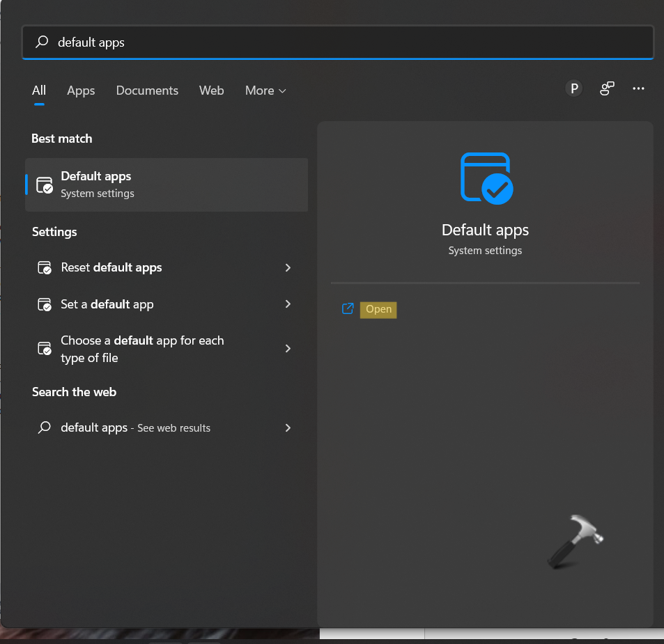Image resolution: width=664 pixels, height=644 pixels.
Task: Open the feedback icon beside profile avatar
Action: coord(607,88)
